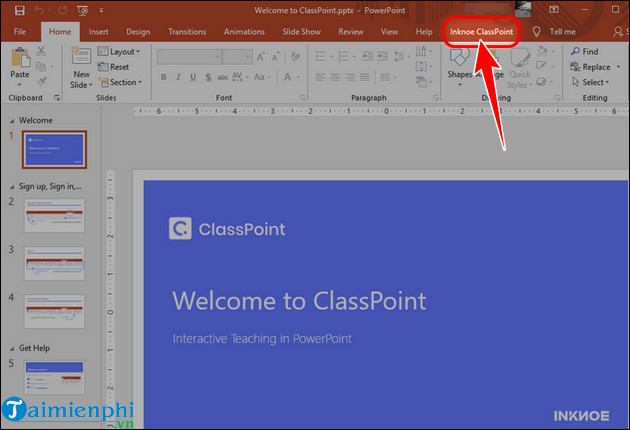Click the New Slide icon

pos(81,57)
